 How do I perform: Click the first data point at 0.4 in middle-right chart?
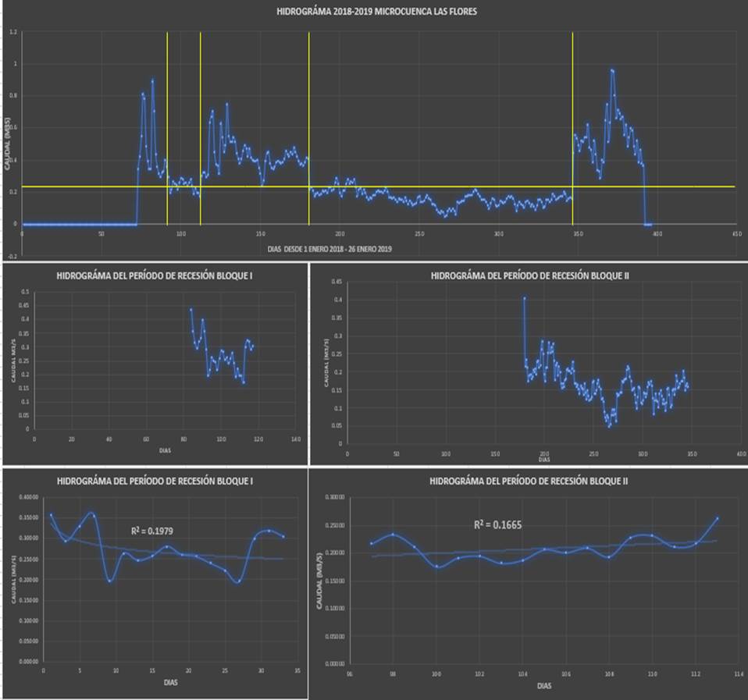point(525,298)
